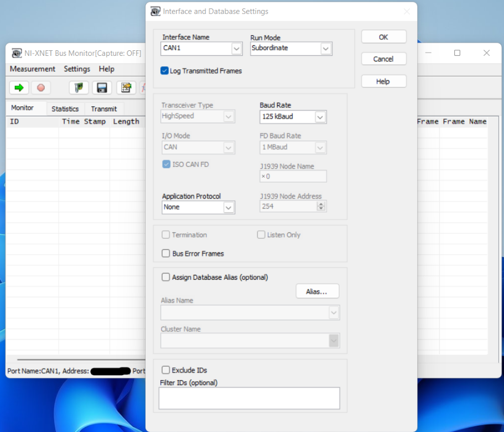Screen dimensions: 504x432
Task: Switch to the Statistics tab
Action: [65, 109]
